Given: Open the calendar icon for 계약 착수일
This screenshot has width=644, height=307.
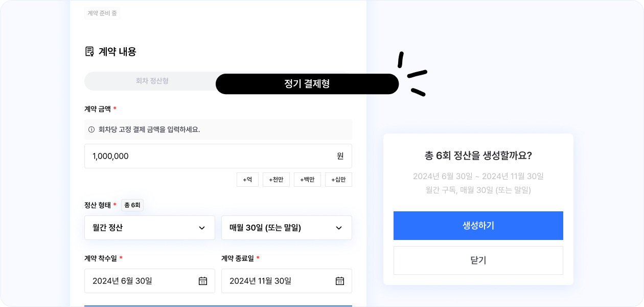Looking at the screenshot, I should coord(203,281).
